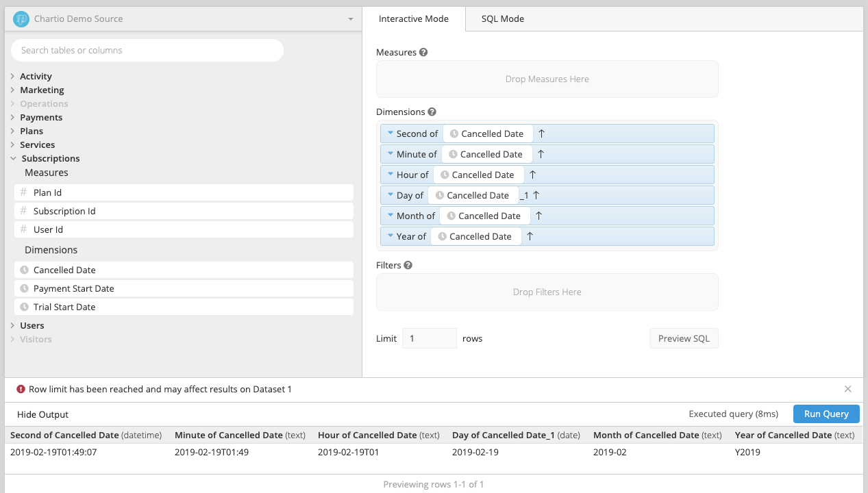Select the Trial Start Date dimension
Image resolution: width=868 pixels, height=493 pixels.
pos(184,307)
